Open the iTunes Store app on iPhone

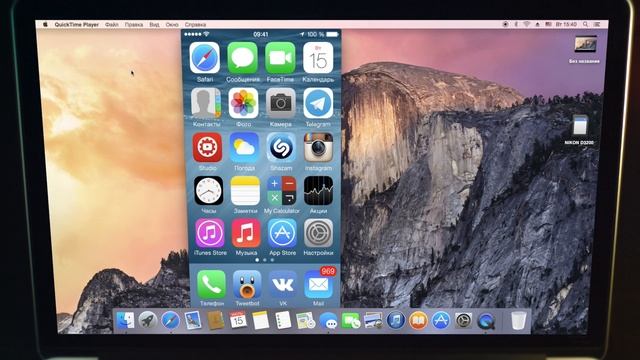(x=209, y=233)
